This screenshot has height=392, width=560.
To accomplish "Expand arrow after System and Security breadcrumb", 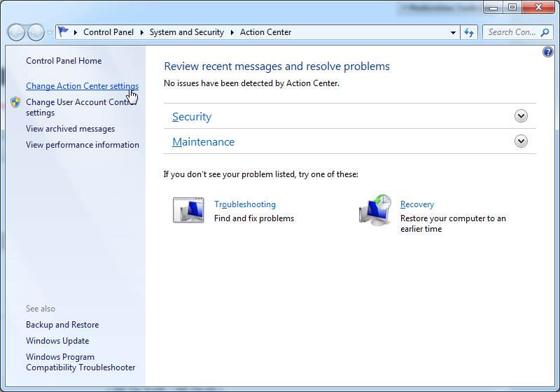I will (x=232, y=32).
